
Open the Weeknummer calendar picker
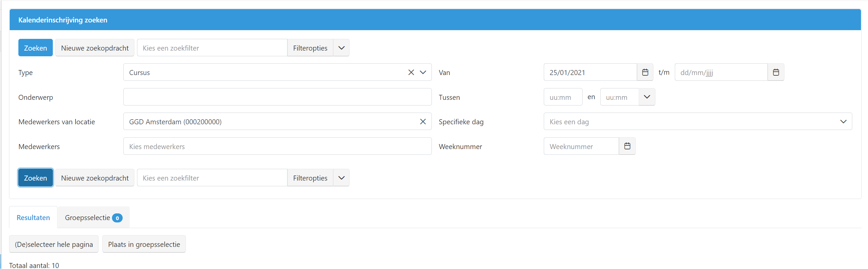pos(627,146)
